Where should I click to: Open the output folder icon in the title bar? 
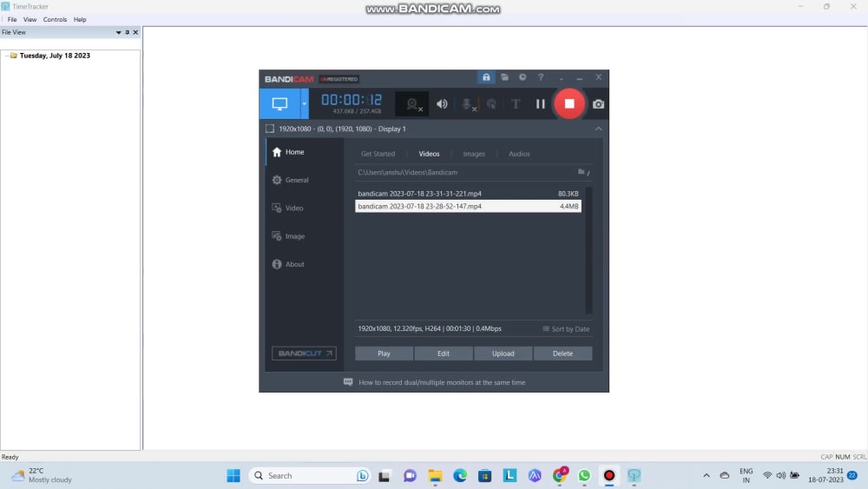pyautogui.click(x=504, y=77)
